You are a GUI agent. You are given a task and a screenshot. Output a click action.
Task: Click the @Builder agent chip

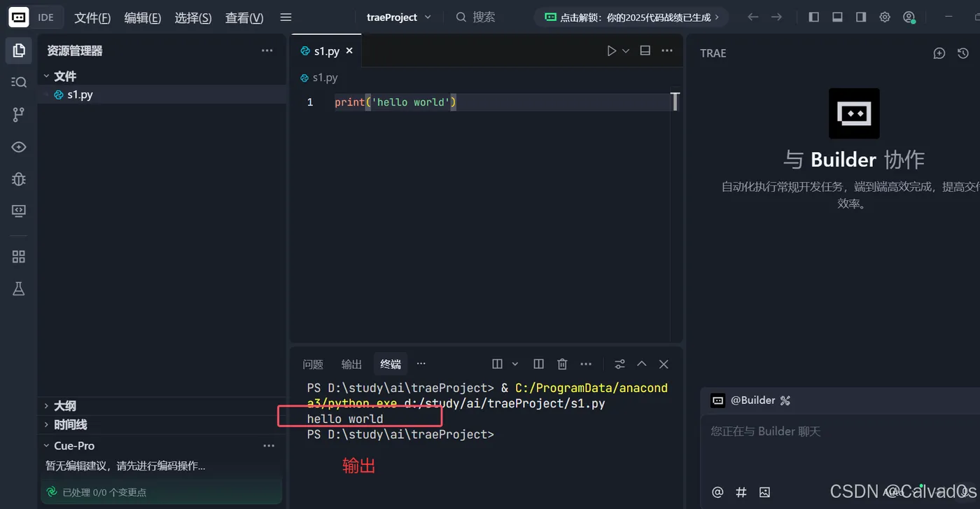click(x=750, y=400)
